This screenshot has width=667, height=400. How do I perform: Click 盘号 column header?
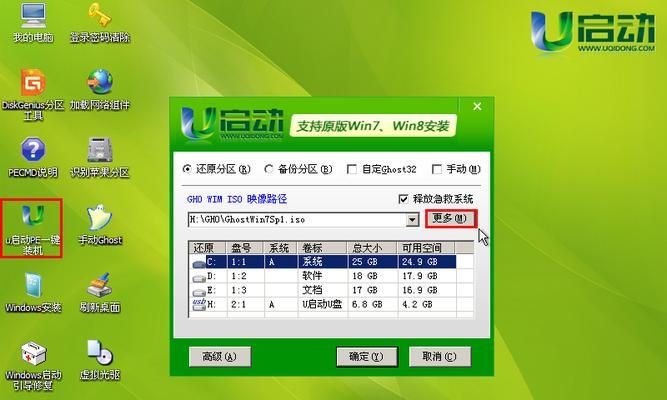click(x=245, y=248)
